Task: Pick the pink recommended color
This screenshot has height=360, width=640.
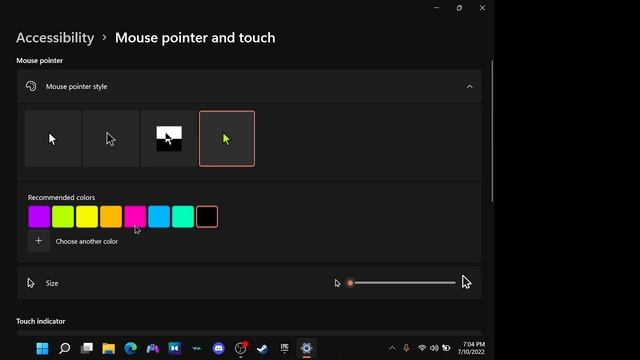Action: (135, 216)
